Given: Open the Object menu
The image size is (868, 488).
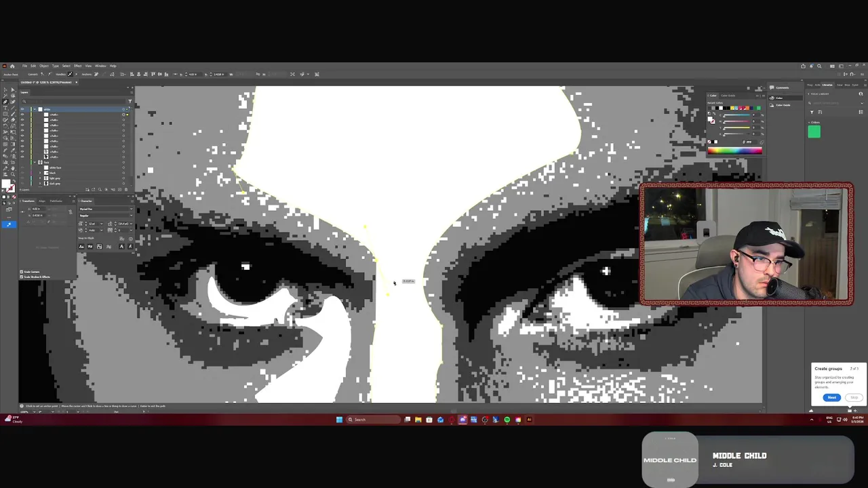Looking at the screenshot, I should pyautogui.click(x=44, y=66).
